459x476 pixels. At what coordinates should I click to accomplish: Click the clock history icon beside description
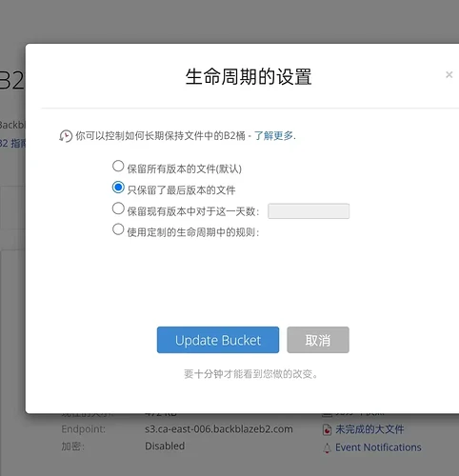[66, 136]
